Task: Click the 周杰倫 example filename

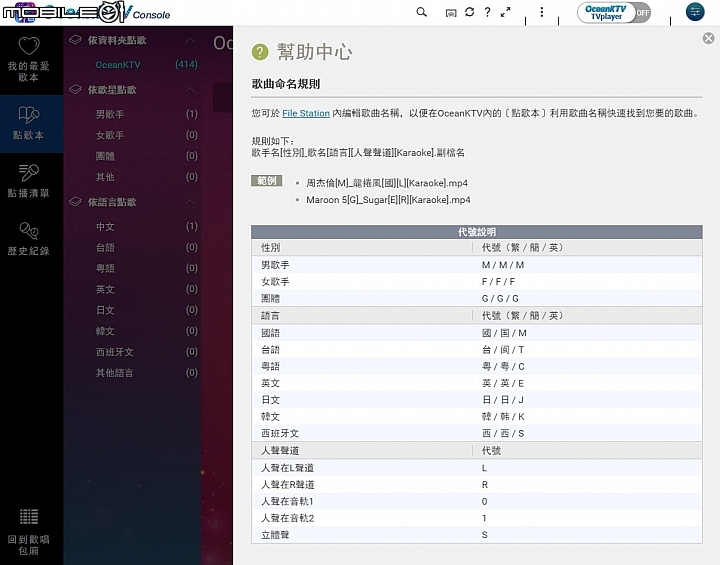Action: click(x=387, y=183)
